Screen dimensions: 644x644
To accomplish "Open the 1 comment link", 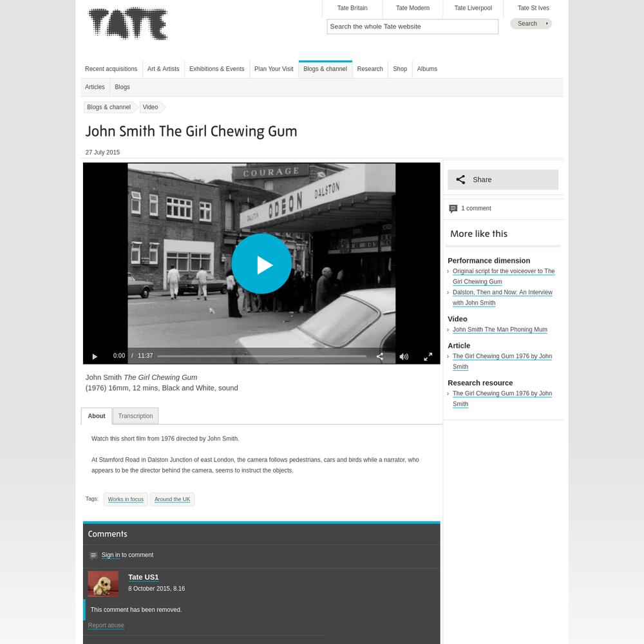I will tap(476, 208).
